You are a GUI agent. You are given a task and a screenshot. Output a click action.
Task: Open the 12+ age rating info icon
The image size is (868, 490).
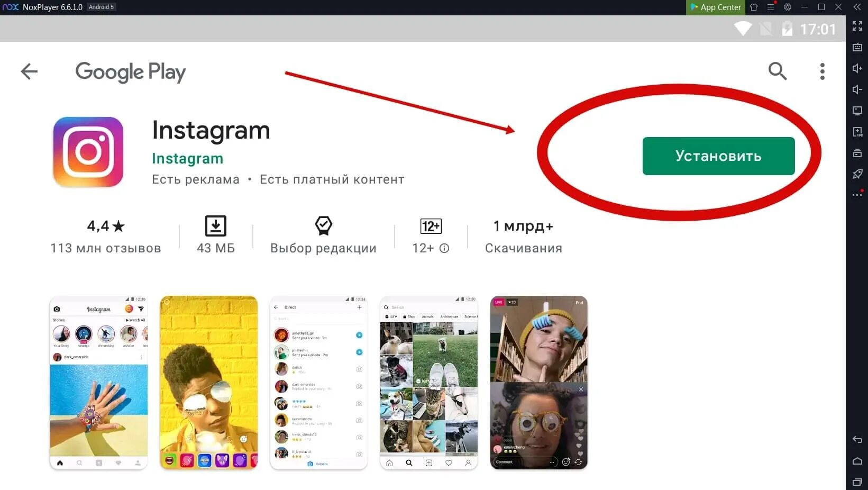[x=444, y=248]
